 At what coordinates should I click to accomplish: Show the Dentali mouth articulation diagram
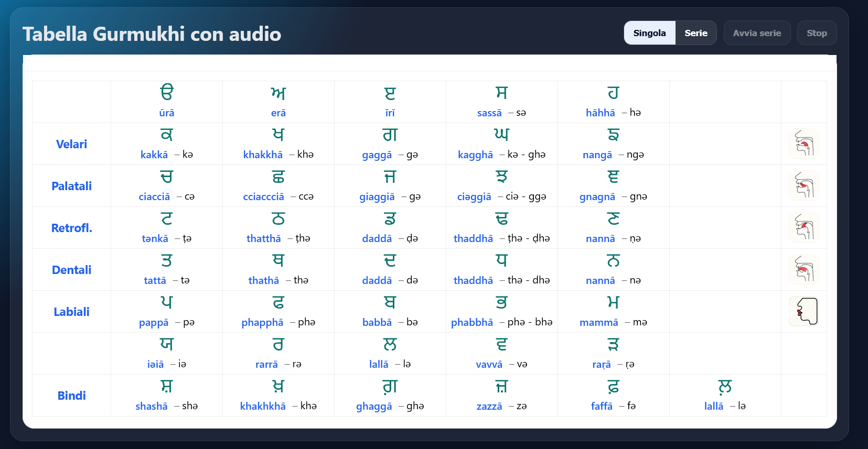803,269
